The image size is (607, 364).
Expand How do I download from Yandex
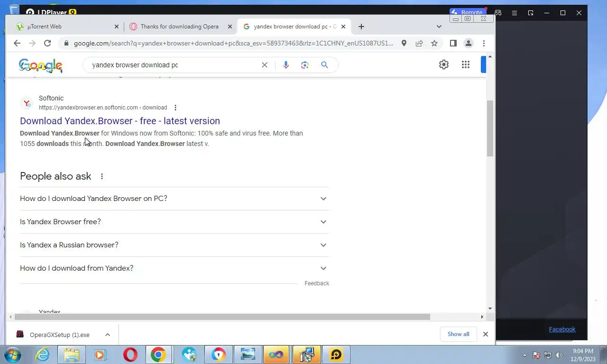click(174, 268)
